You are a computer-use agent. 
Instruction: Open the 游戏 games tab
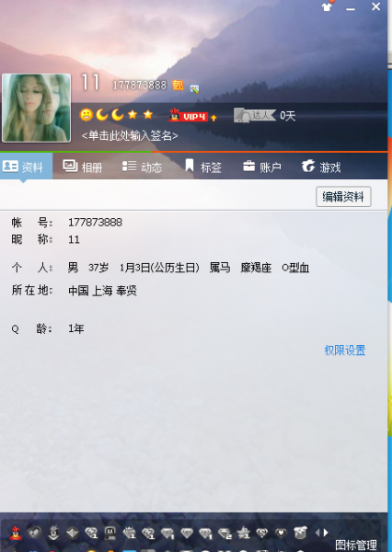point(321,167)
